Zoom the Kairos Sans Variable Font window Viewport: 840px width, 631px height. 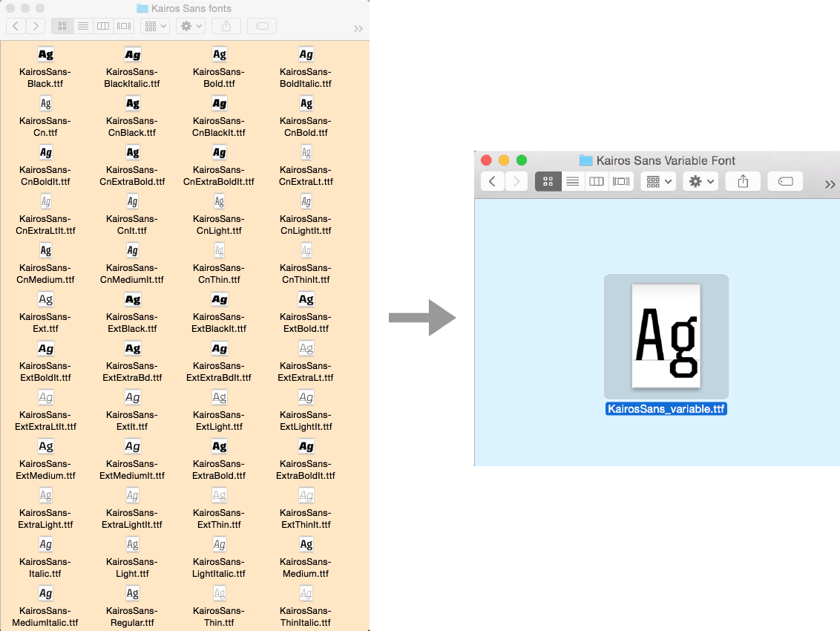coord(522,160)
